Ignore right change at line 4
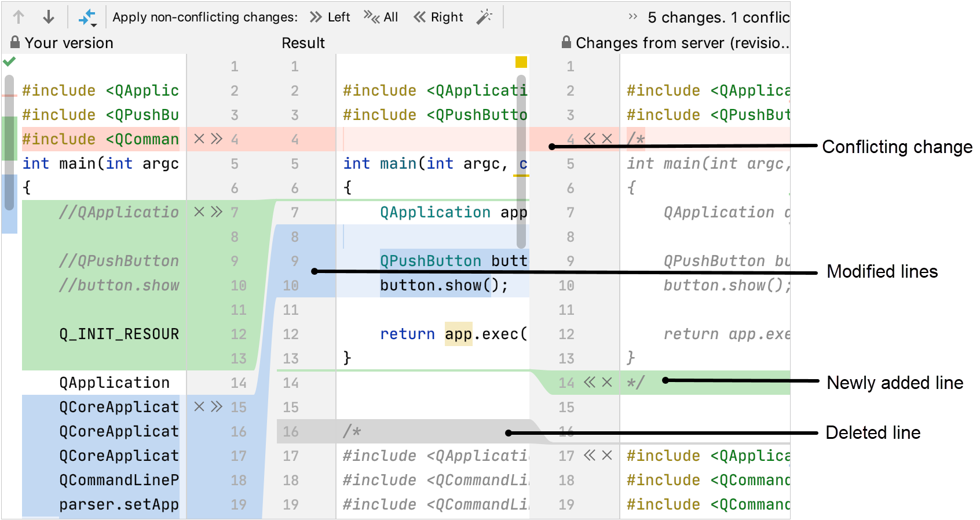The image size is (980, 520). click(607, 139)
